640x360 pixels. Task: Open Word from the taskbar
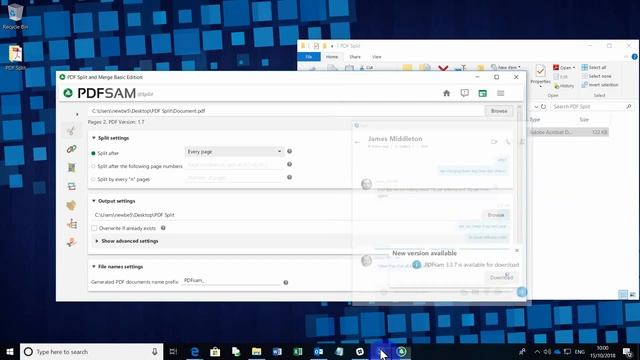(277, 352)
